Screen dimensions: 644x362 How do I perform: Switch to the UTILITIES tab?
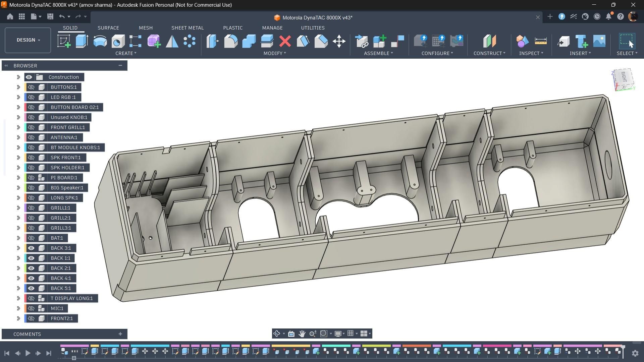coord(313,28)
